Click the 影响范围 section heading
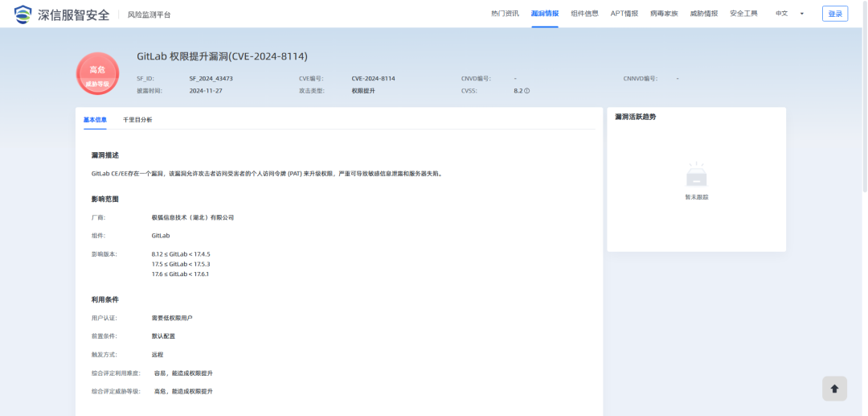868x416 pixels. coord(105,199)
